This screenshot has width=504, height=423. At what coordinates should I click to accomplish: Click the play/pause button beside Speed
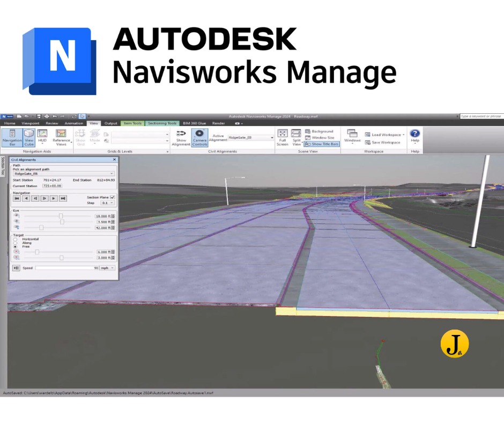coord(16,268)
